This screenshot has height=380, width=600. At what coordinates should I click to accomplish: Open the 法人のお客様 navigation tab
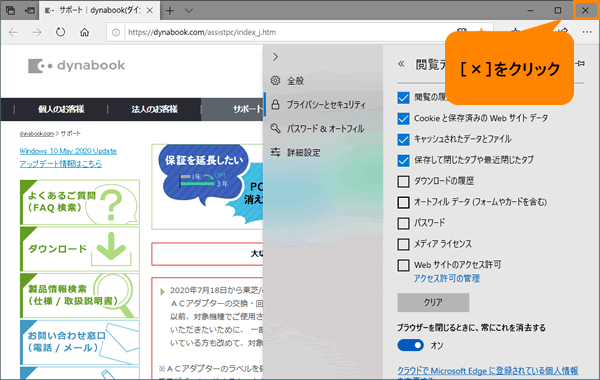coord(154,109)
